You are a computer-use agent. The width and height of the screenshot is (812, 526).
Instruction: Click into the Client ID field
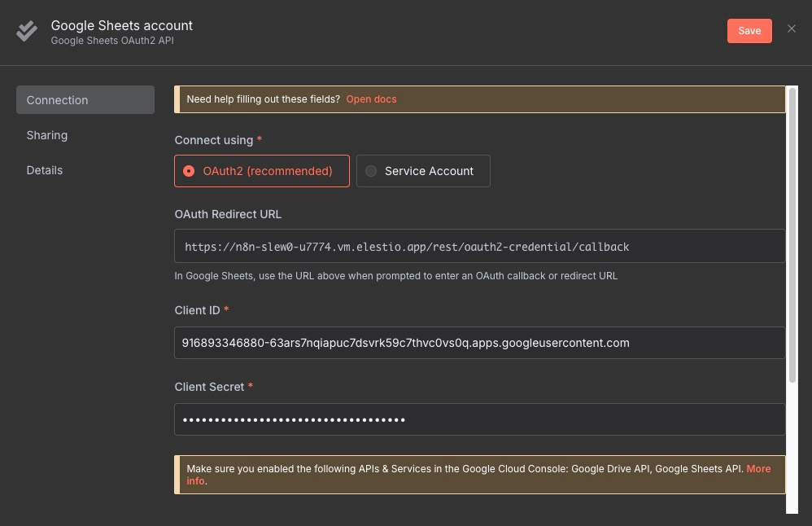479,343
